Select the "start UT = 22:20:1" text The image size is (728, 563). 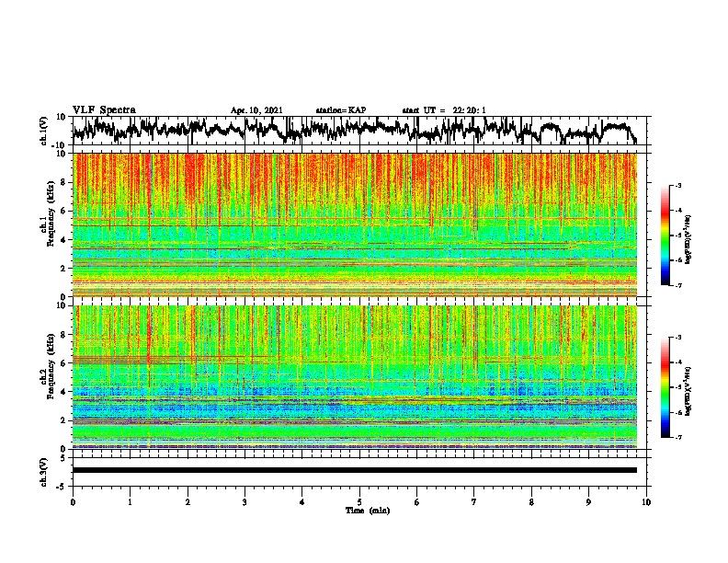[444, 110]
